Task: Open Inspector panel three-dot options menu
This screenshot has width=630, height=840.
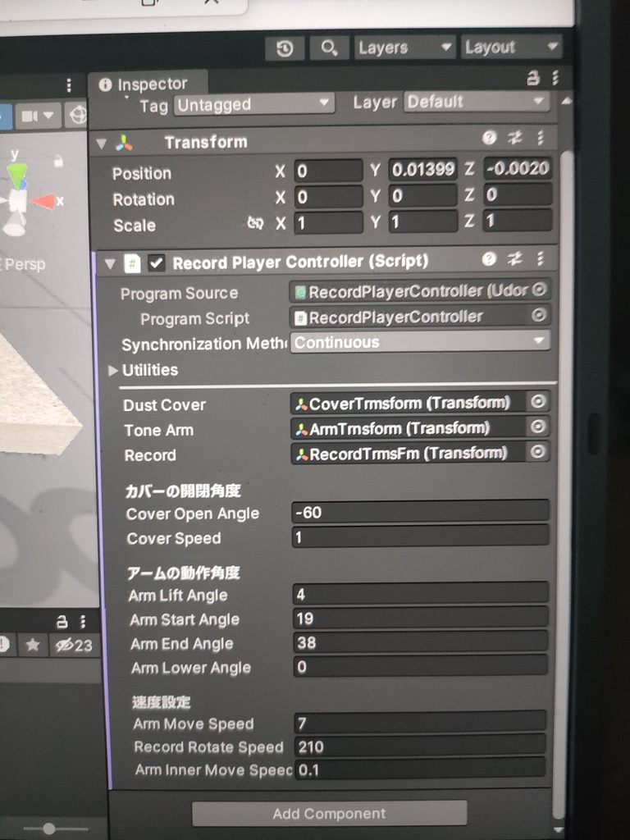Action: (555, 78)
